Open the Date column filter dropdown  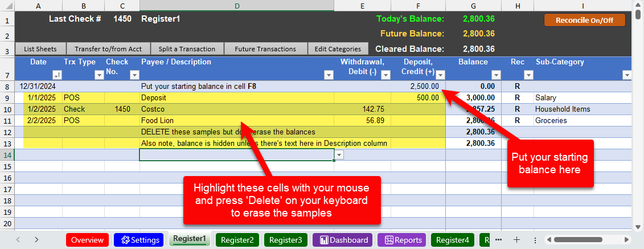[x=57, y=75]
